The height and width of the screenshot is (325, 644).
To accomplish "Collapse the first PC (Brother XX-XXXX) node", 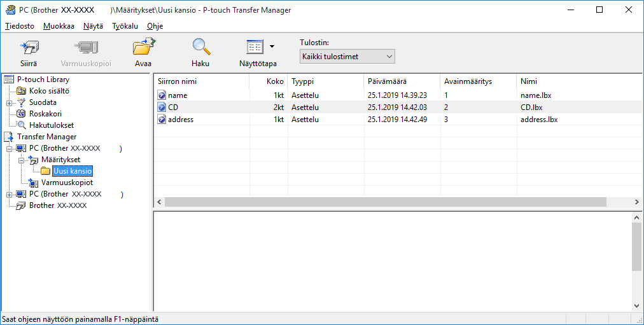I will 9,149.
